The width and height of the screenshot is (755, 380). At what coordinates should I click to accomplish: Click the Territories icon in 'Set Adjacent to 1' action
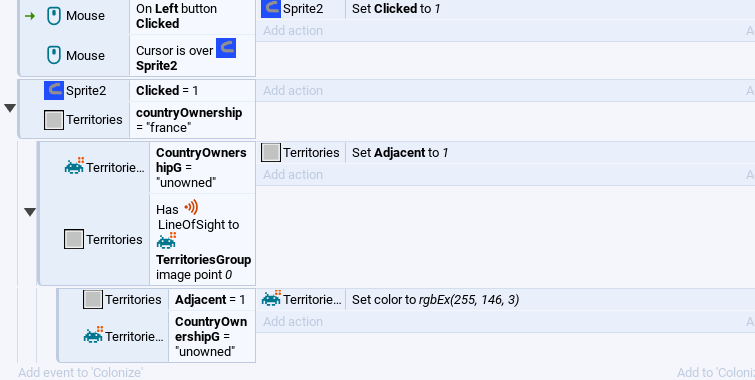[x=271, y=153]
